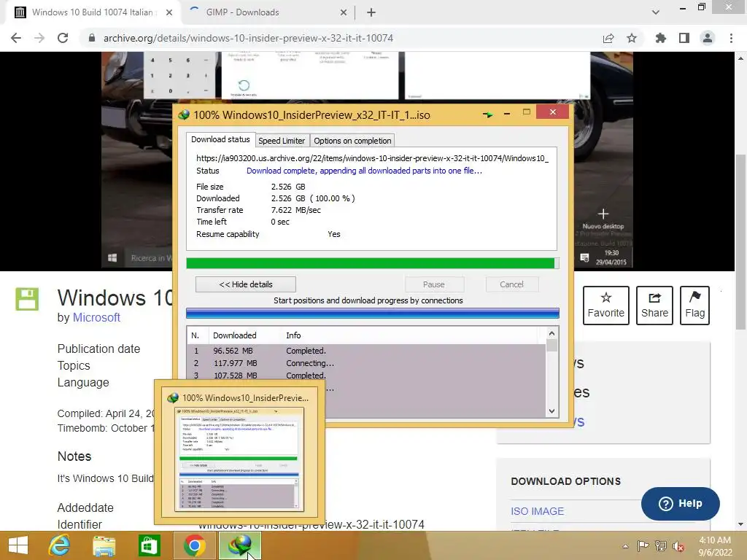Click the page scrollbar down arrow
The height and width of the screenshot is (560, 747).
coord(741,524)
